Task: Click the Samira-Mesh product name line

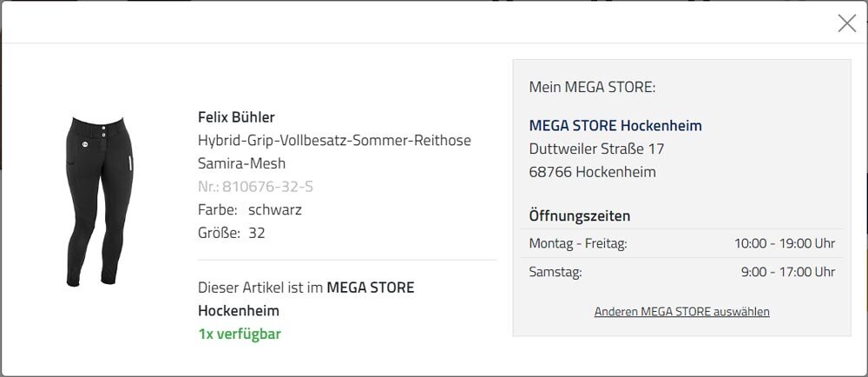Action: (x=241, y=164)
